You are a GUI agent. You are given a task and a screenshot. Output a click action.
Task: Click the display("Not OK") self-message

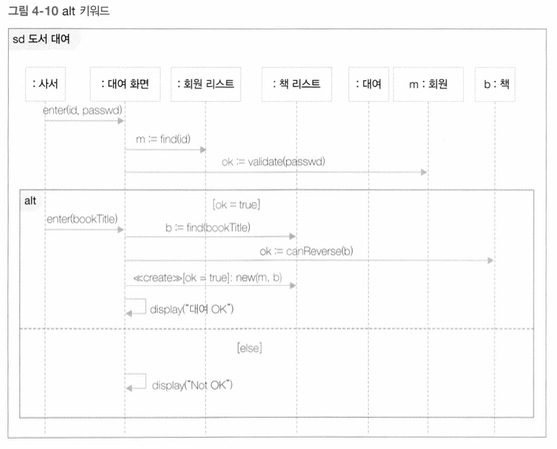192,385
